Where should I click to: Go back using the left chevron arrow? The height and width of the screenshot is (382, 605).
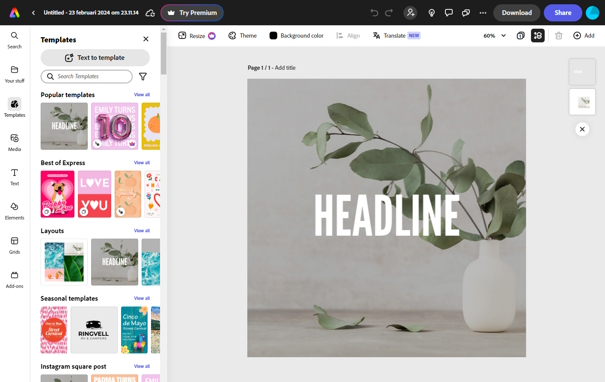pyautogui.click(x=34, y=13)
